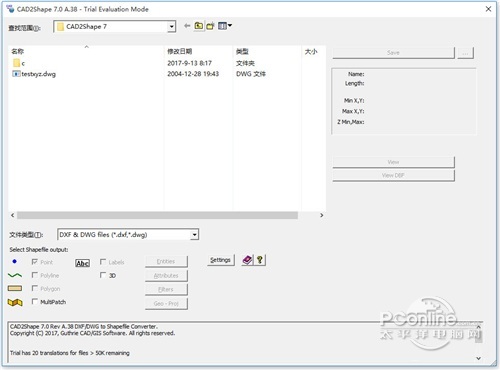Click the View DBF button
Image resolution: width=500 pixels, height=370 pixels.
tap(393, 175)
